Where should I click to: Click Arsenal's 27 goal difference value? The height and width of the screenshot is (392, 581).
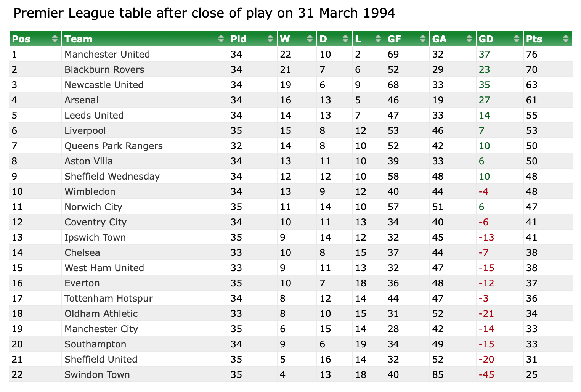484,100
